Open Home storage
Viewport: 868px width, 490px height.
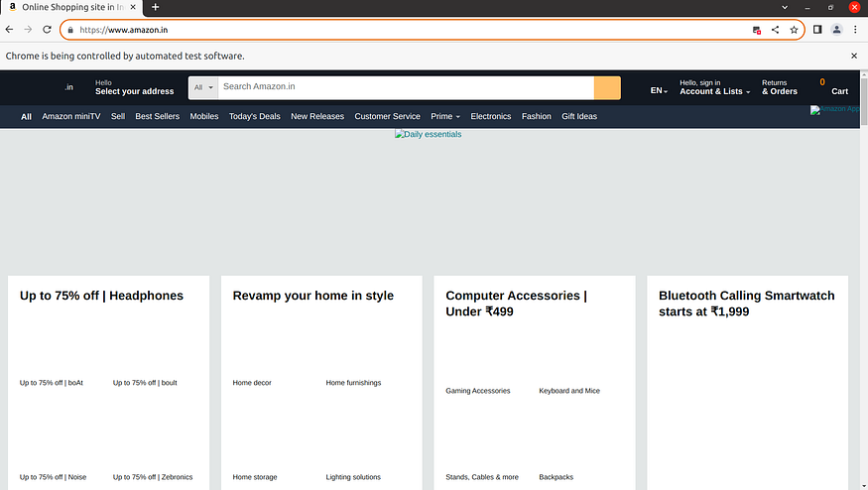(x=255, y=477)
